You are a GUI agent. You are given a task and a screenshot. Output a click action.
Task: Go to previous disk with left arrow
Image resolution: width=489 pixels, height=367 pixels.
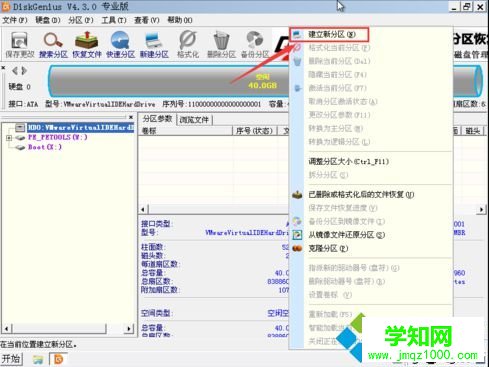(15, 71)
